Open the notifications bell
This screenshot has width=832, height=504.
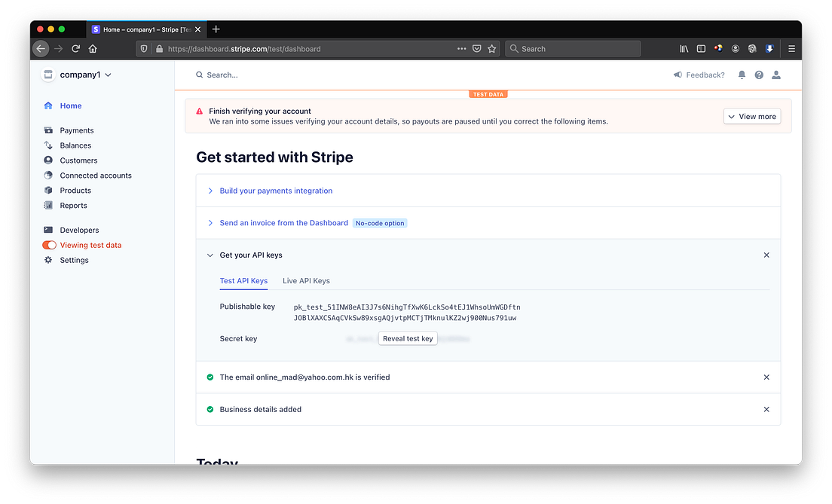coord(742,75)
